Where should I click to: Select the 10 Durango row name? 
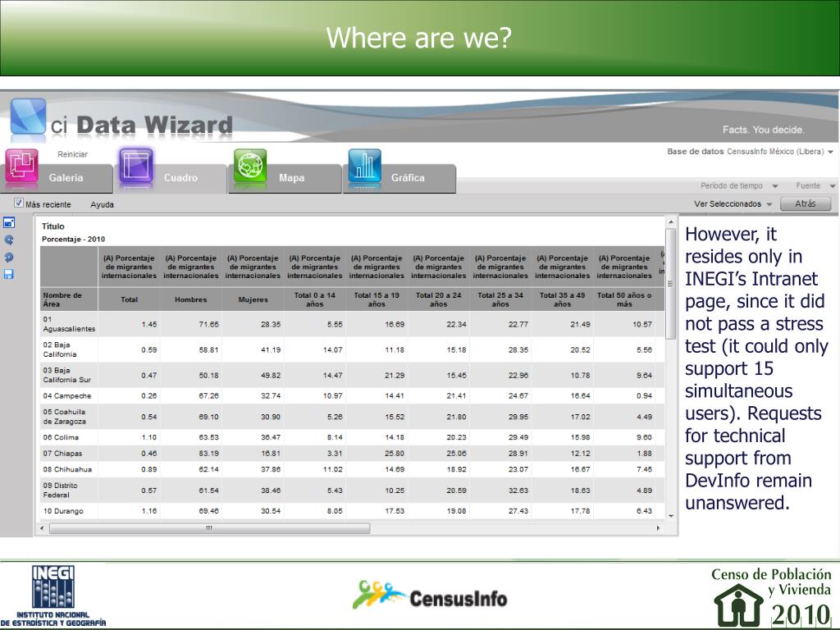pos(62,511)
